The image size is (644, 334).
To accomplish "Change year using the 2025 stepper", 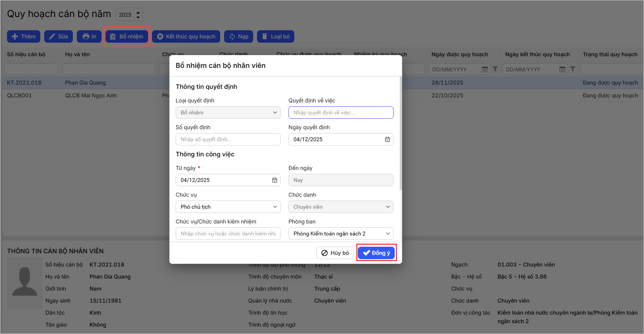I will (138, 14).
